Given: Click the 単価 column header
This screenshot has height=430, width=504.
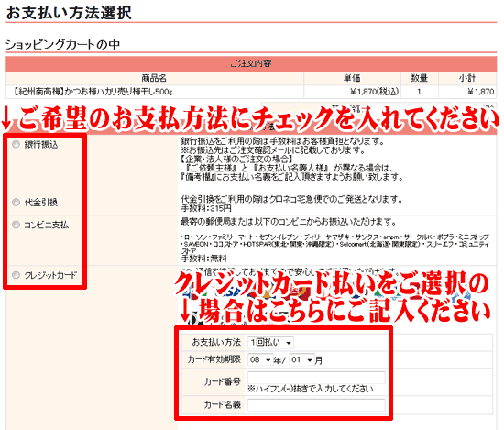Looking at the screenshot, I should (352, 78).
